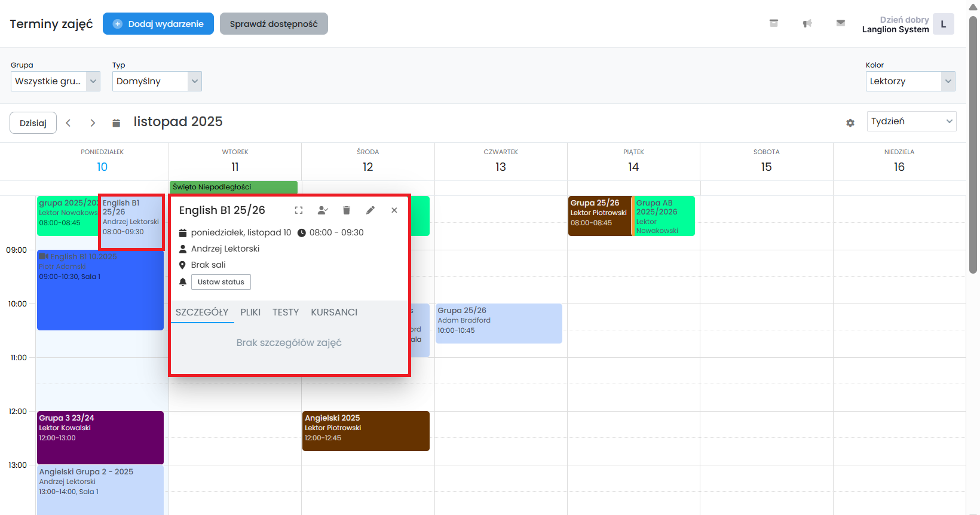The image size is (980, 515).
Task: Click the attendance person-check icon in popup
Action: coord(323,210)
